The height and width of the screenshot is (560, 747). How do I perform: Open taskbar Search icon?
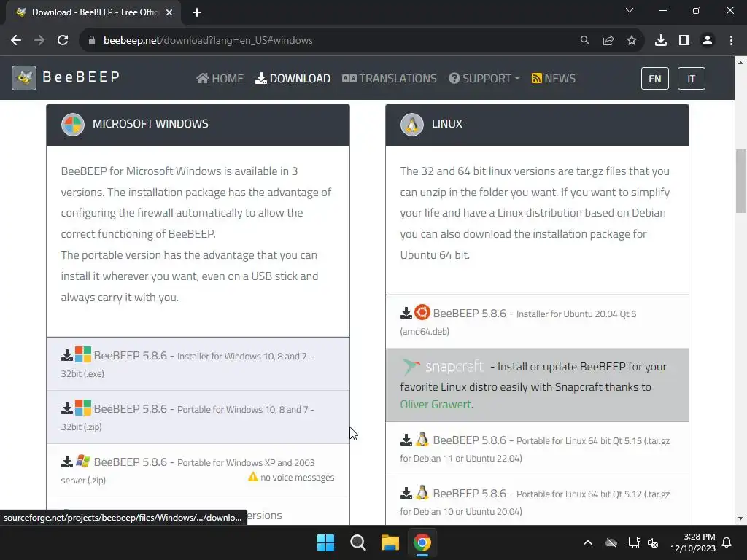pos(357,542)
